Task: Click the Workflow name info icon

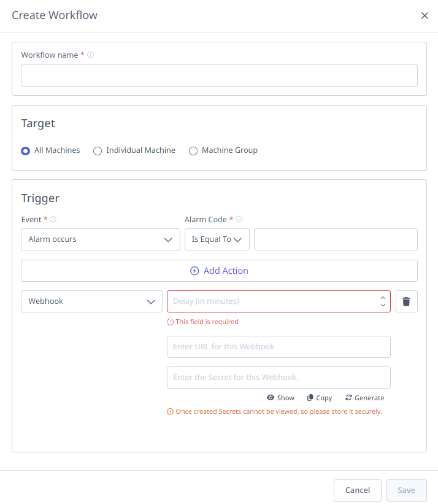Action: 91,55
